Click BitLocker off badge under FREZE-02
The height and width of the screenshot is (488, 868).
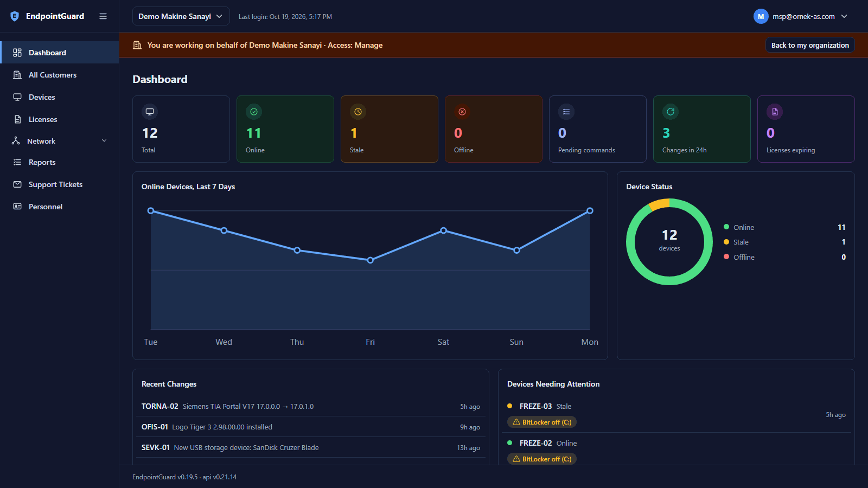(x=542, y=459)
